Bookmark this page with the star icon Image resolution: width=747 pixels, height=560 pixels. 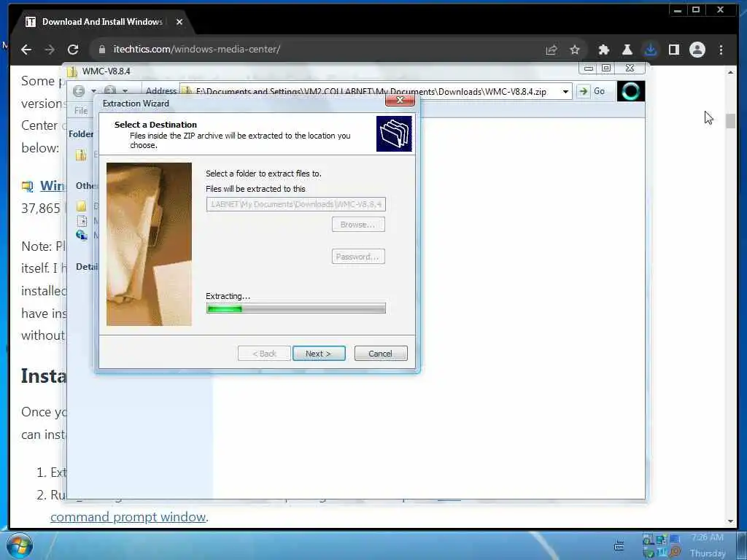[x=575, y=50]
